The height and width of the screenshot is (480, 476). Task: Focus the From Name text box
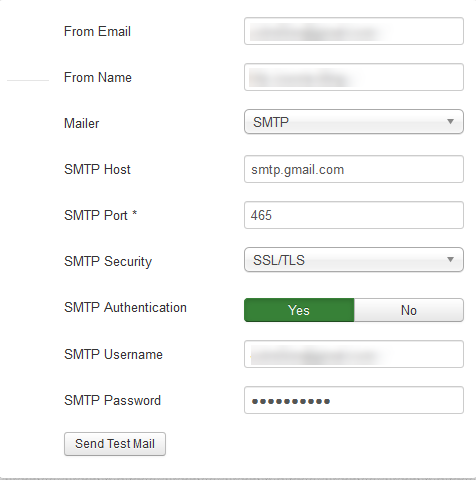[354, 77]
